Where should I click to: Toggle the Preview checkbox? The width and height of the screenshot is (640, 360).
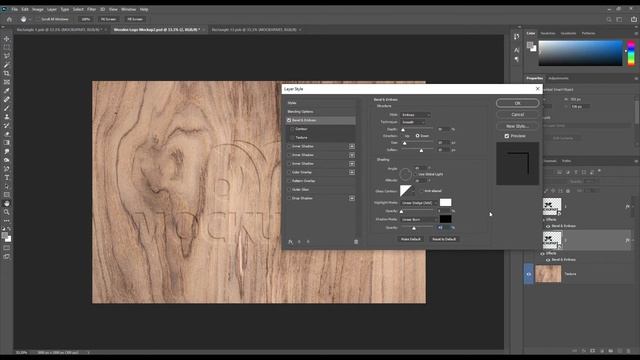(507, 136)
